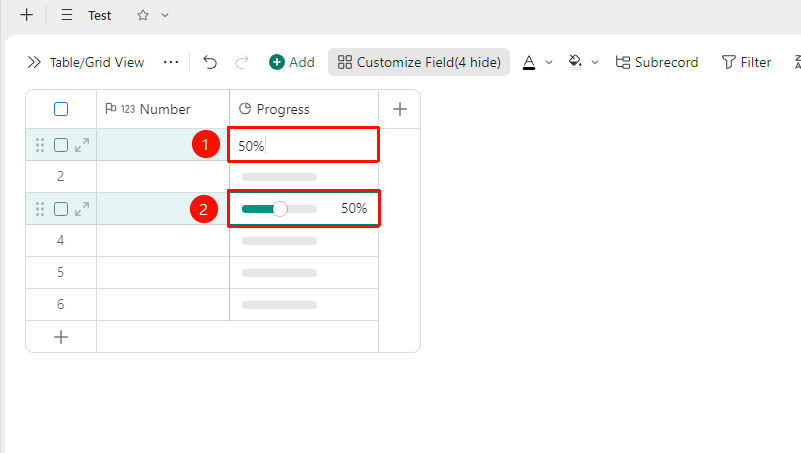Open Customize Field(4 hide) settings
801x453 pixels.
pos(419,62)
